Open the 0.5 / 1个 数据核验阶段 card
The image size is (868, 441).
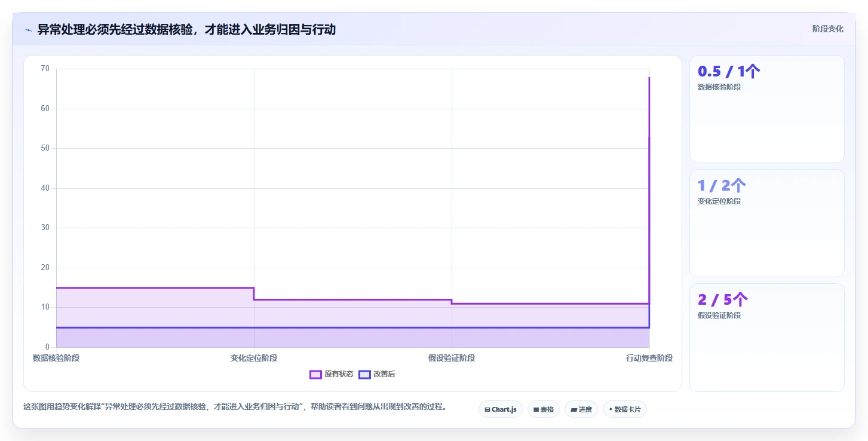click(767, 109)
